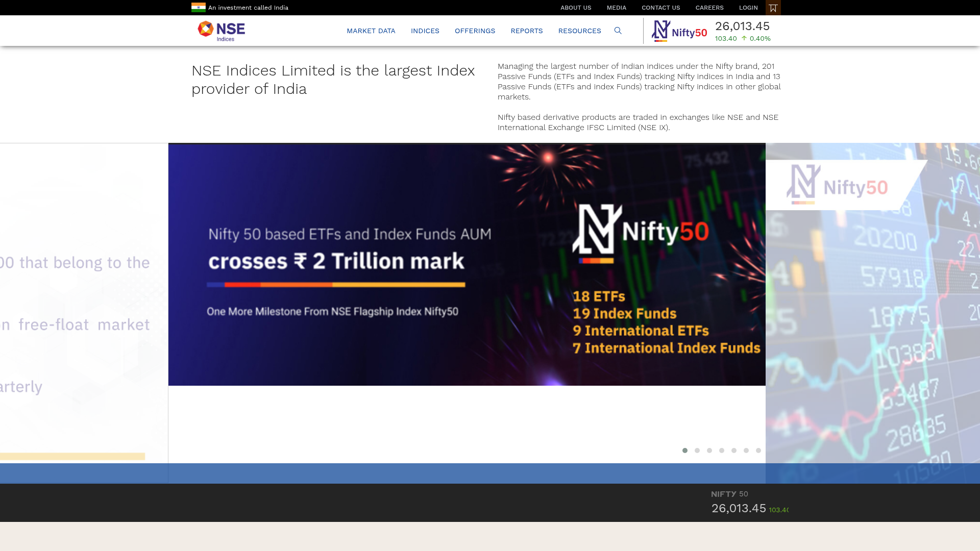Click the Indian flag icon

point(199,7)
